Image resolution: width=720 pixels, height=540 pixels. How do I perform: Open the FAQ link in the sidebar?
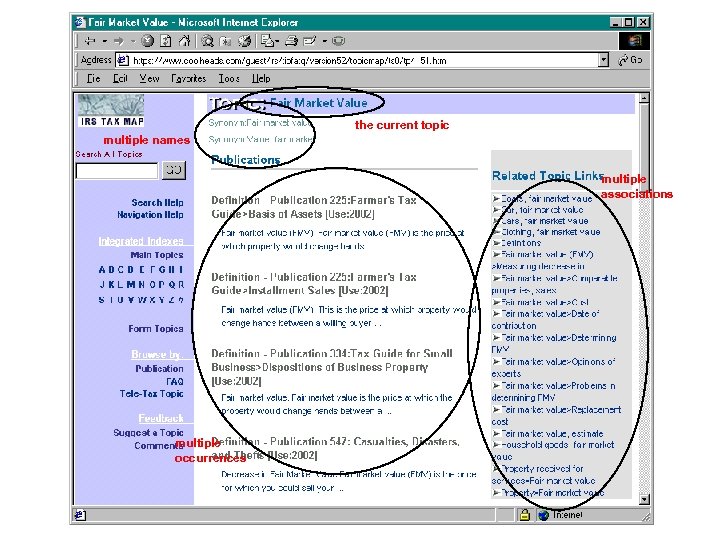pos(175,382)
